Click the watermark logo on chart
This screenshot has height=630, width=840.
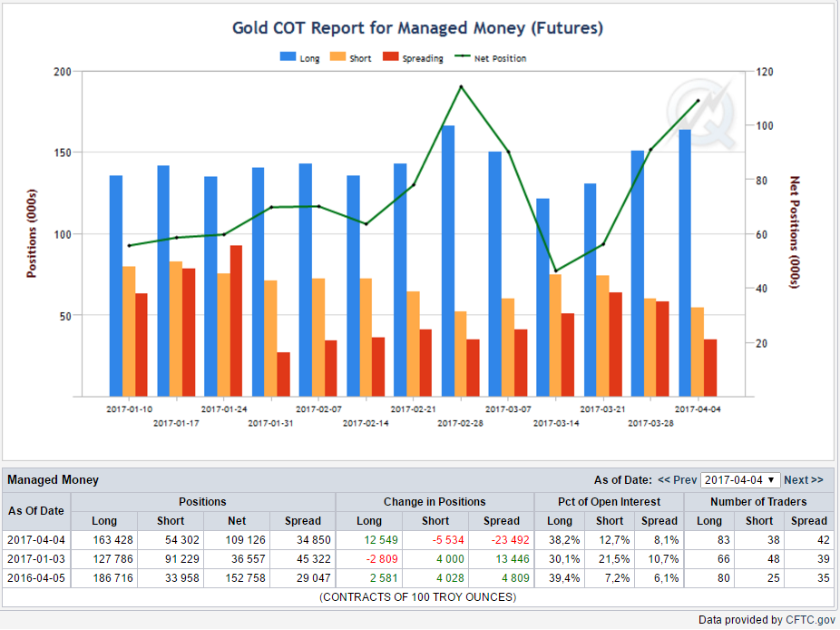(700, 113)
